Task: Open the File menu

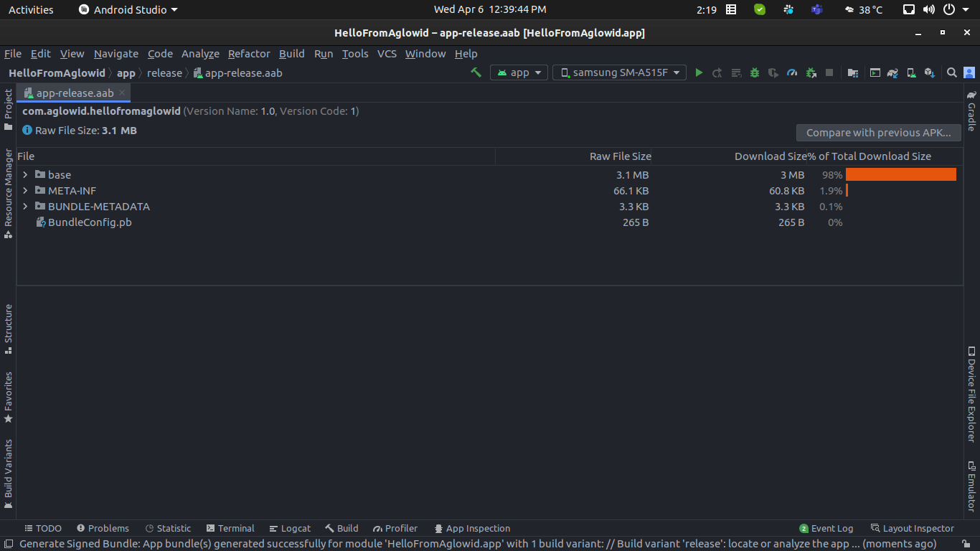Action: pos(13,54)
